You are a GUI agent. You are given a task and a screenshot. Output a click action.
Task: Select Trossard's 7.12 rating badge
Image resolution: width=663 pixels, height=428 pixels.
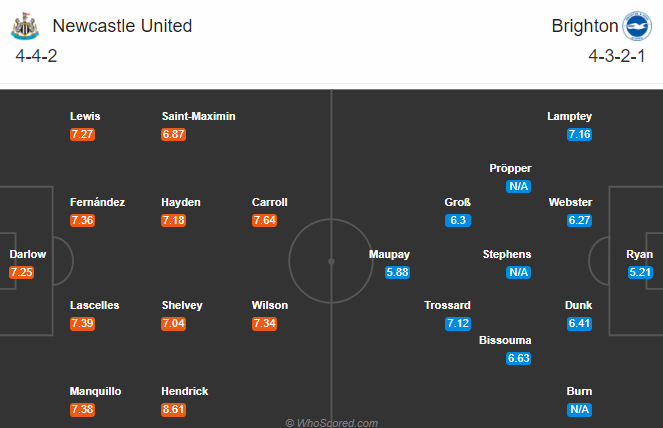pos(458,324)
